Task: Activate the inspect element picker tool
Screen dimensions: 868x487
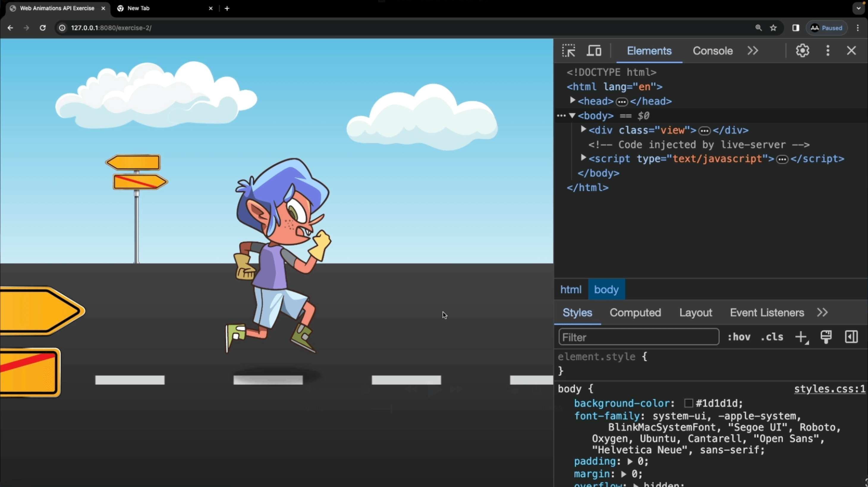Action: 568,51
